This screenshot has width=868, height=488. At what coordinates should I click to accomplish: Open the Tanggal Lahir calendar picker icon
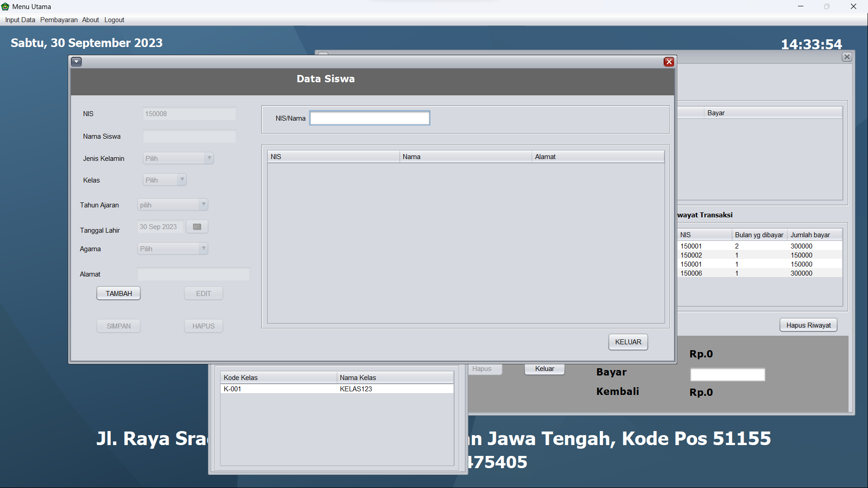197,227
